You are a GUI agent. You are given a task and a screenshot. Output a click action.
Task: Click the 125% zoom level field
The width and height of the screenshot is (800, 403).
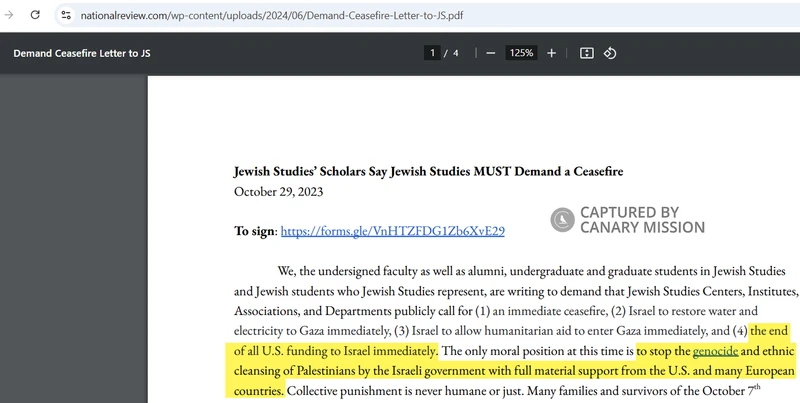(521, 53)
